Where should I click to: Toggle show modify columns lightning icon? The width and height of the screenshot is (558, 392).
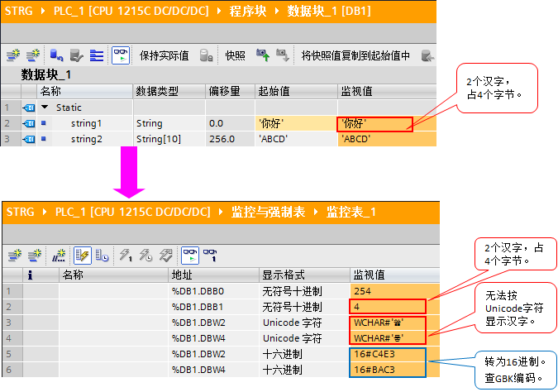pos(83,256)
